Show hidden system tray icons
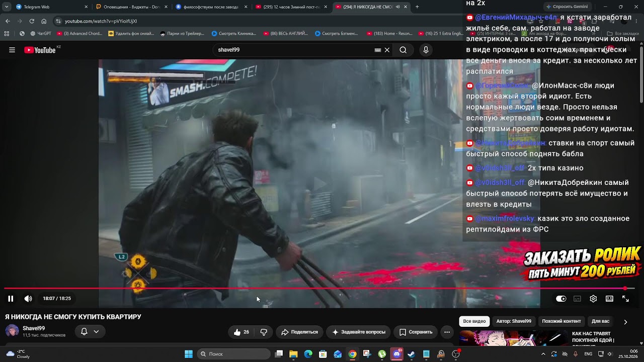The width and height of the screenshot is (644, 362). pyautogui.click(x=543, y=354)
